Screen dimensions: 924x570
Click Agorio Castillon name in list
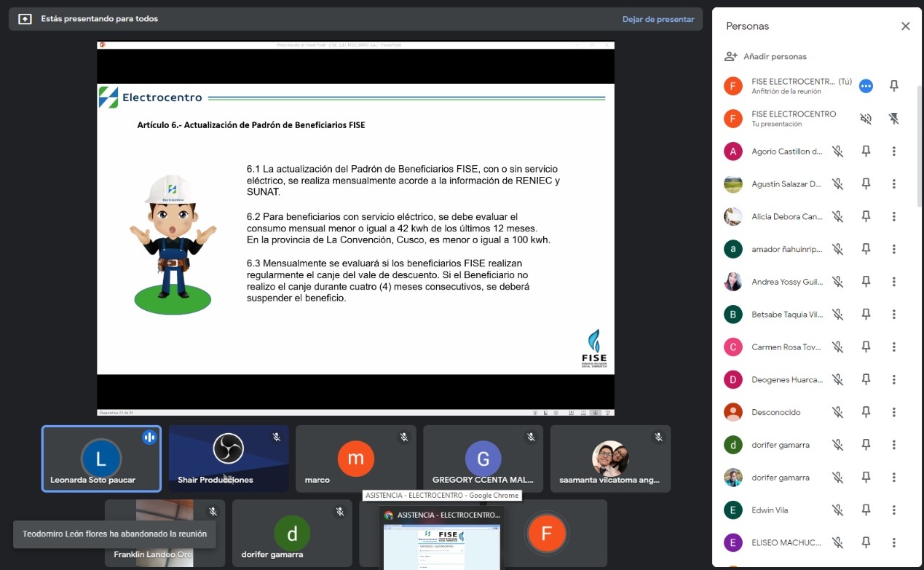[x=786, y=151]
